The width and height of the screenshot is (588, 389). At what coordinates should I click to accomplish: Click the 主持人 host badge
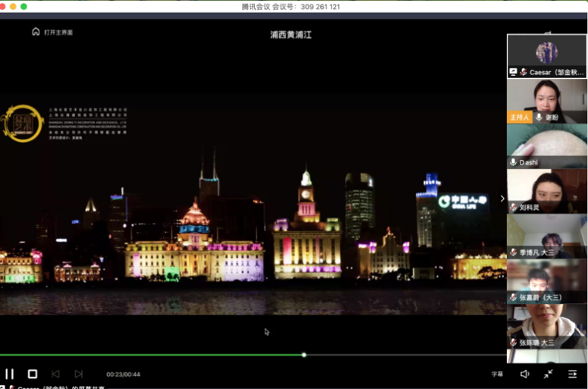[519, 118]
